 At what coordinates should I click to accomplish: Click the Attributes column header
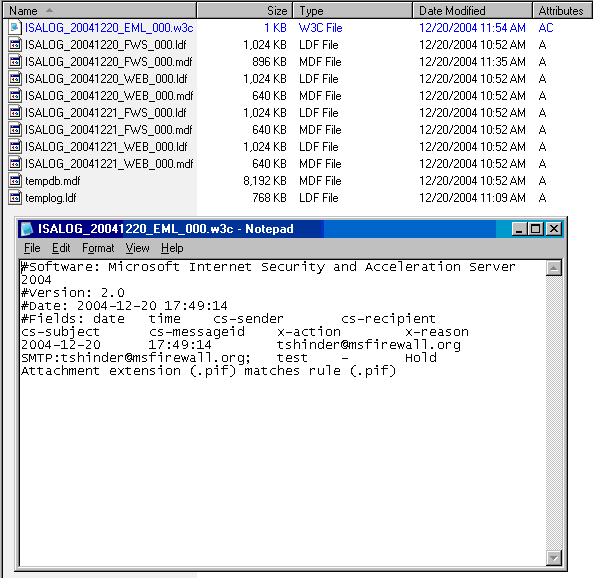[x=563, y=11]
